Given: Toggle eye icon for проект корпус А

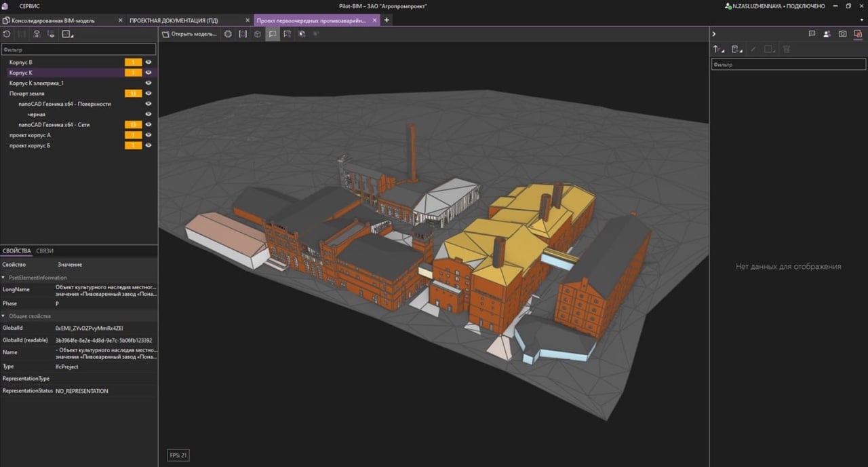Looking at the screenshot, I should (x=148, y=135).
